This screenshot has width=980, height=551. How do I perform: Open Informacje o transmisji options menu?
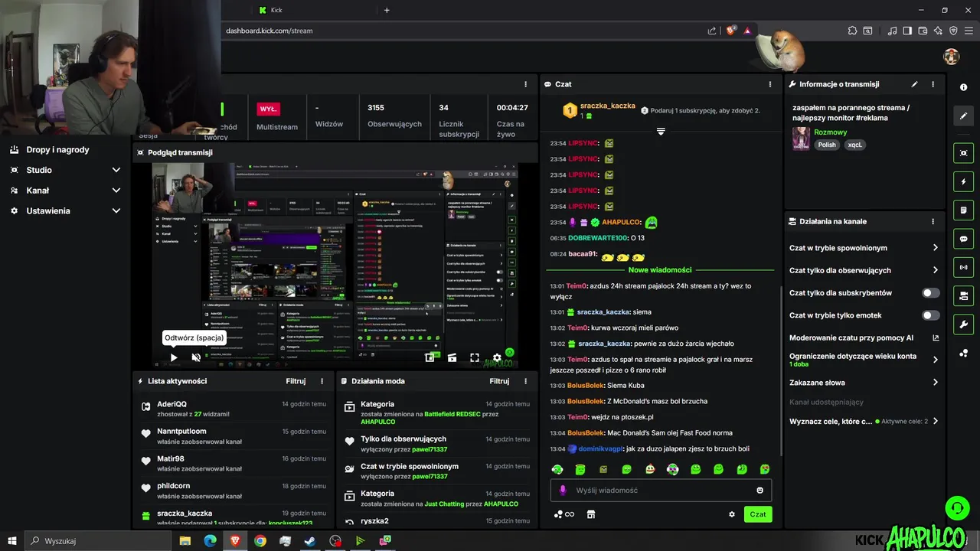tap(933, 84)
